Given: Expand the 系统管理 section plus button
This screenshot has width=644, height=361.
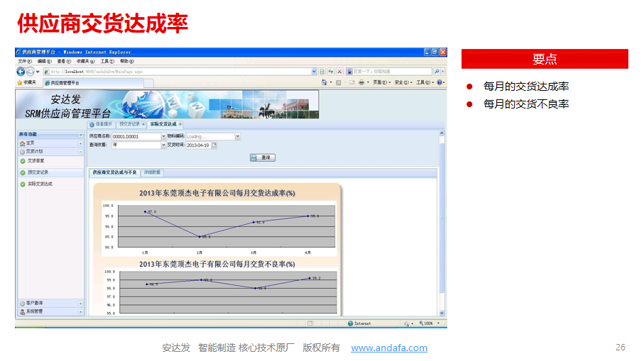Looking at the screenshot, I should pyautogui.click(x=80, y=312).
